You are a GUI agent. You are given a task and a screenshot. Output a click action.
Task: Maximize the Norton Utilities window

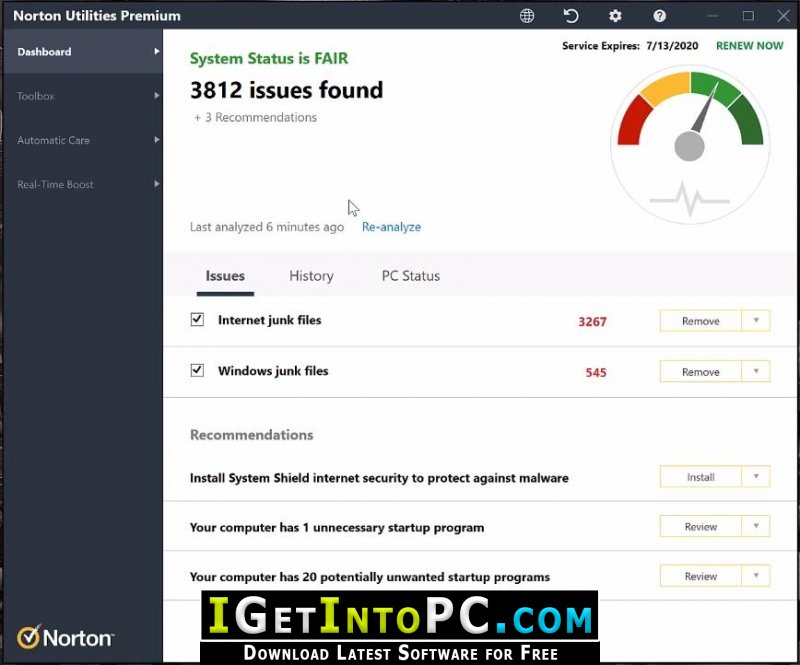pyautogui.click(x=748, y=16)
